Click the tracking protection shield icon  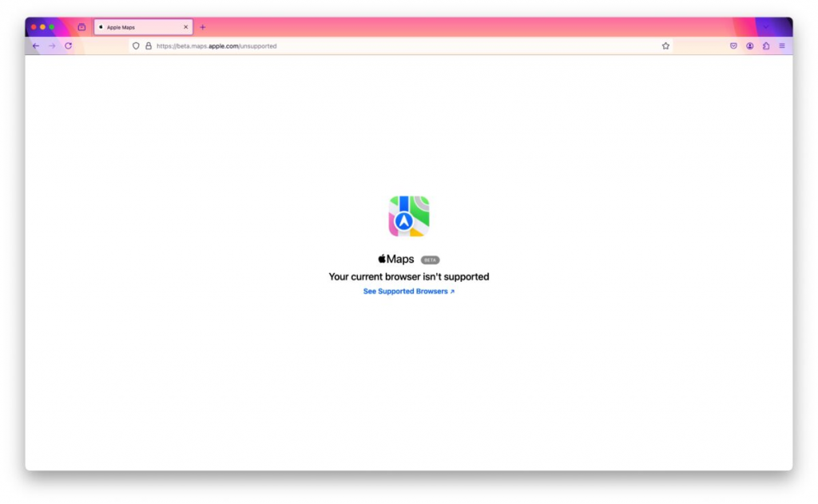(x=136, y=46)
